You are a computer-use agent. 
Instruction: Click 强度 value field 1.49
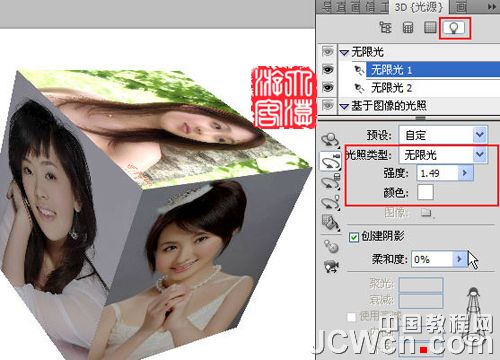pos(438,173)
